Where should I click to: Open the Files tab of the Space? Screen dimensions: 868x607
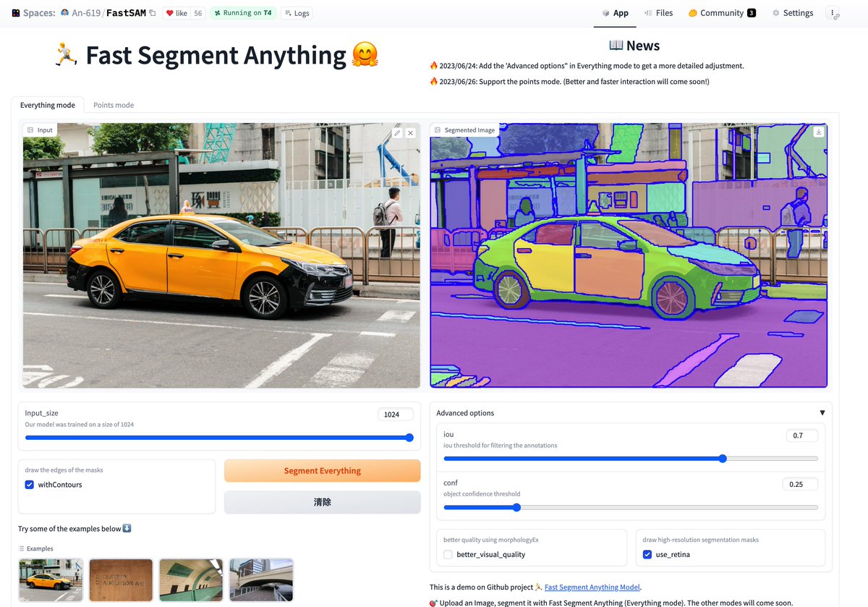658,12
